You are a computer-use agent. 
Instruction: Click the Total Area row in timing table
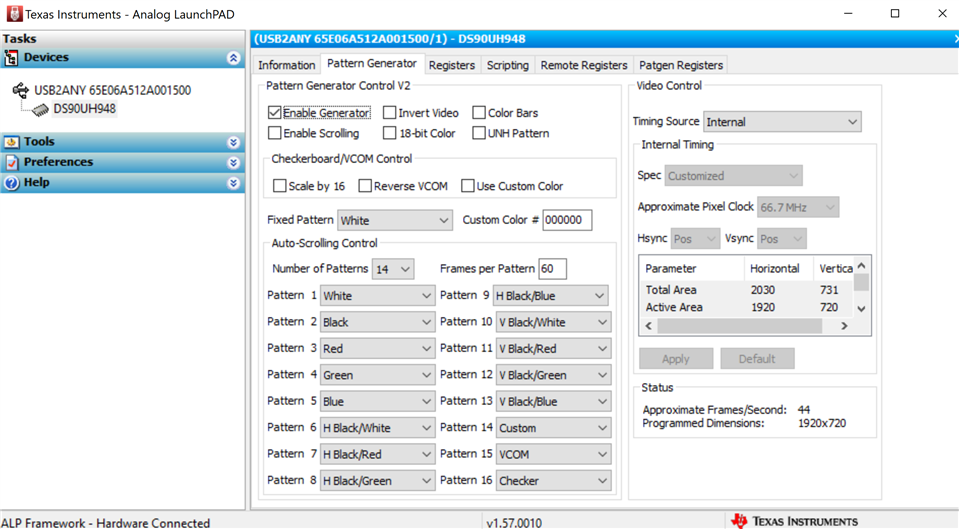coord(746,290)
